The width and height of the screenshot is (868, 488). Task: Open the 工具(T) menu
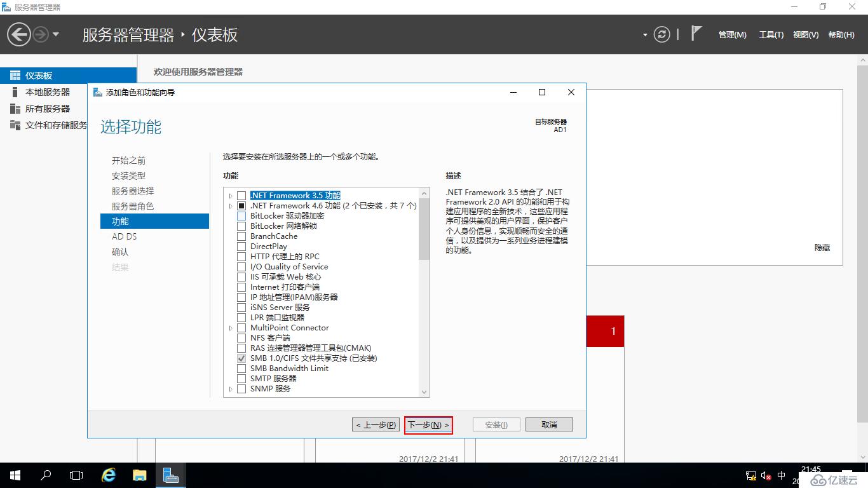(x=771, y=35)
